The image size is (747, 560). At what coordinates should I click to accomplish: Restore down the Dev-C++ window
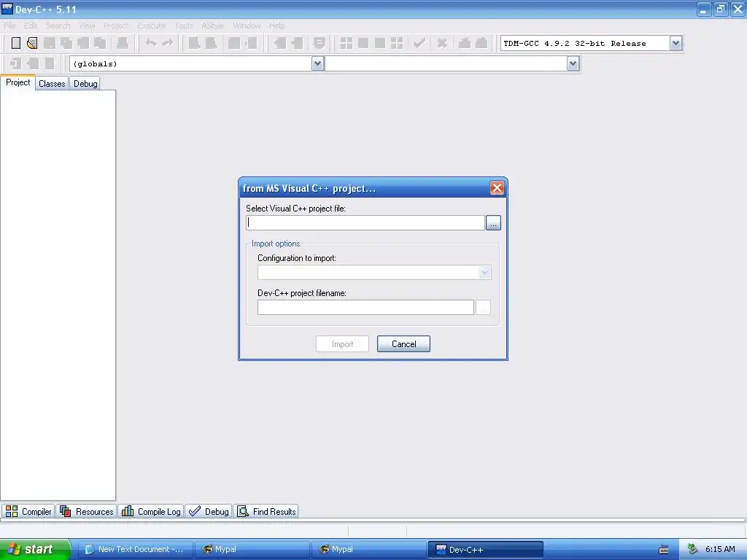click(x=720, y=9)
